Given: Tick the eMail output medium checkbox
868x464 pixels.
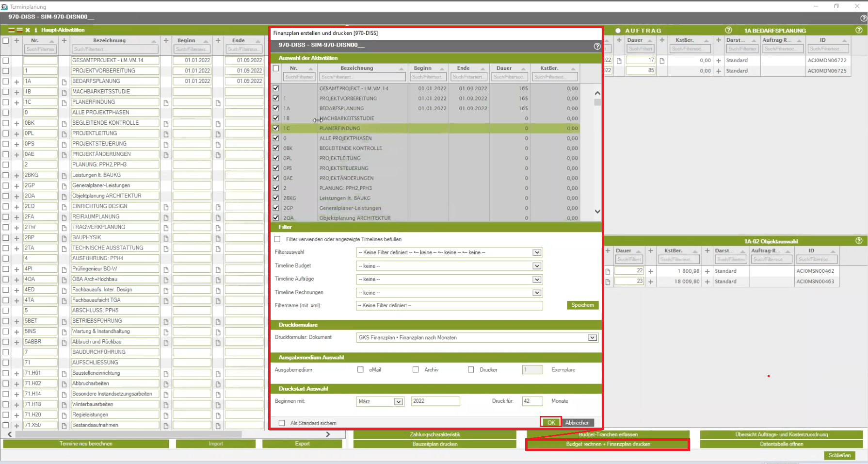Looking at the screenshot, I should (360, 370).
